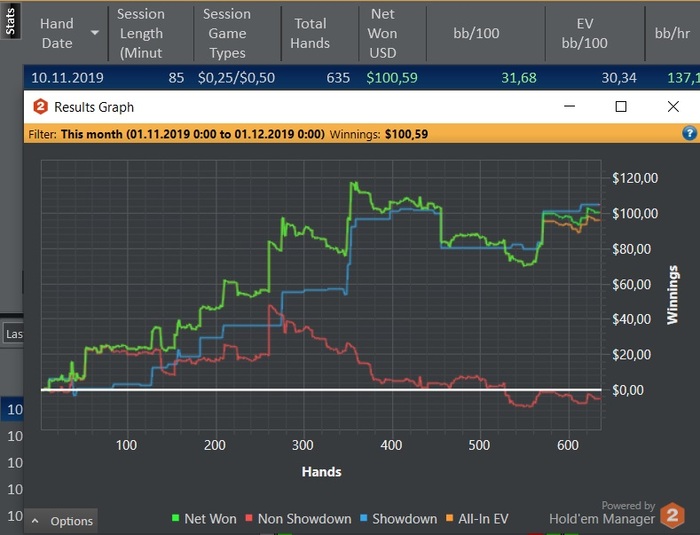Sort by bb/hr column header

(x=672, y=33)
